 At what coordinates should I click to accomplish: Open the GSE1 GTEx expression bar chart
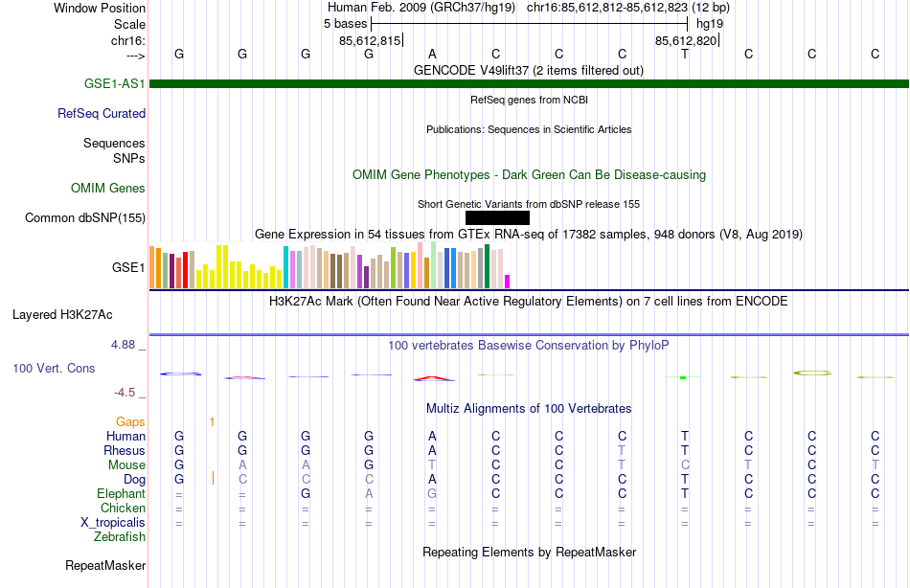coord(330,266)
